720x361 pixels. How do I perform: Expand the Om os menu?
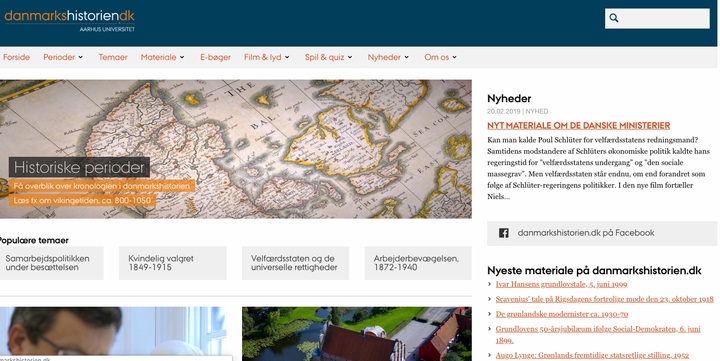pyautogui.click(x=440, y=57)
